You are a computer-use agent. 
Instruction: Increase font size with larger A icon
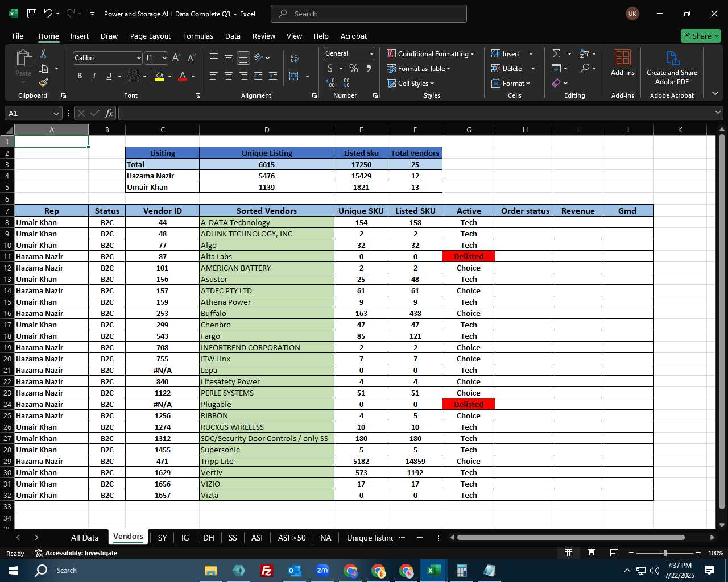click(x=176, y=58)
